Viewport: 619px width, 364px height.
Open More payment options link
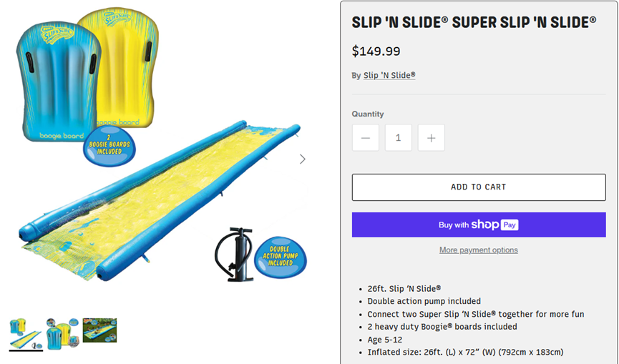tap(479, 250)
